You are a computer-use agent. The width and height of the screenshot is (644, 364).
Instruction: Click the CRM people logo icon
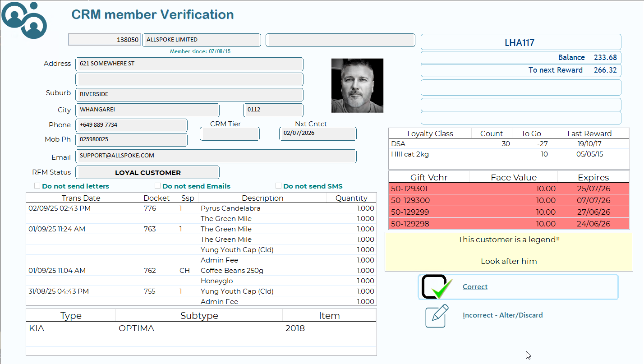pyautogui.click(x=24, y=19)
